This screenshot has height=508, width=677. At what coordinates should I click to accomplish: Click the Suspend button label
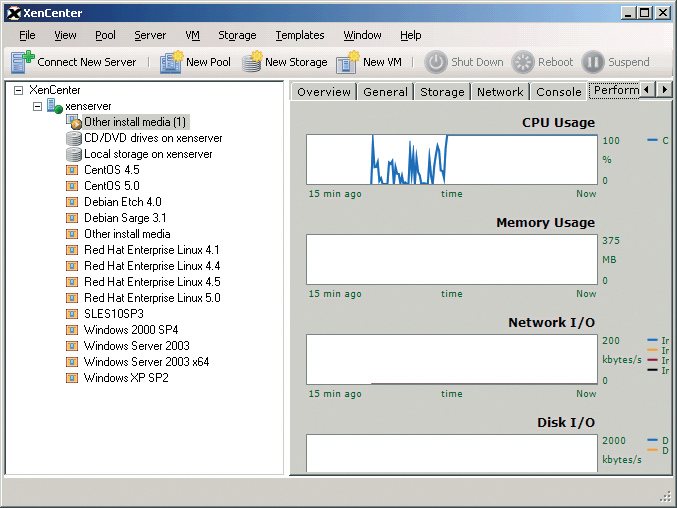[x=629, y=62]
